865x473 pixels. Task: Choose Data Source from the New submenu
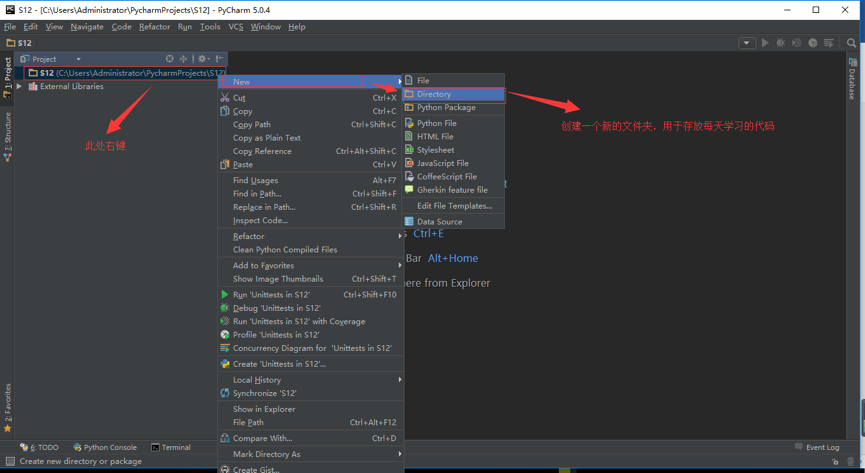coord(453,221)
